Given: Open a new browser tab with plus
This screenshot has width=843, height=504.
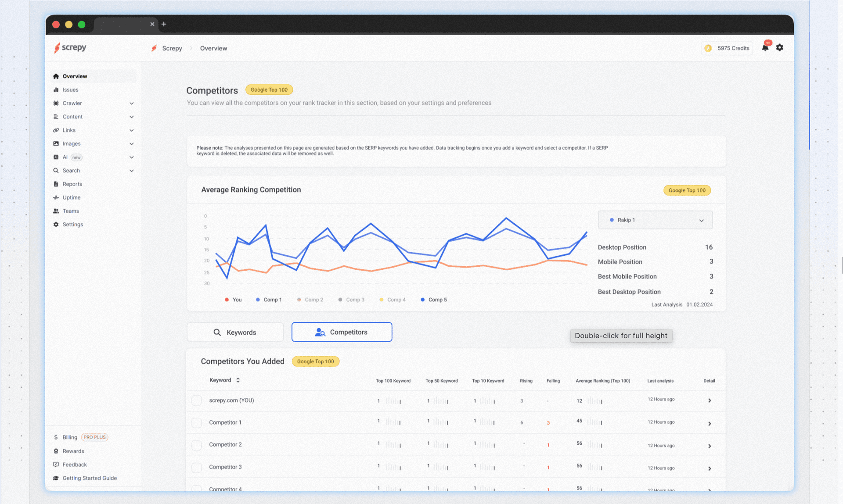Looking at the screenshot, I should (164, 24).
